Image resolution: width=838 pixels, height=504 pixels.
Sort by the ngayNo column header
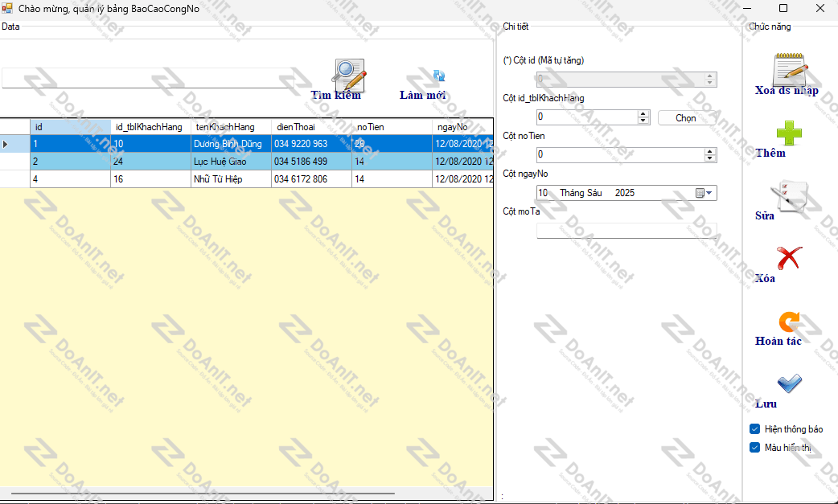(x=462, y=126)
